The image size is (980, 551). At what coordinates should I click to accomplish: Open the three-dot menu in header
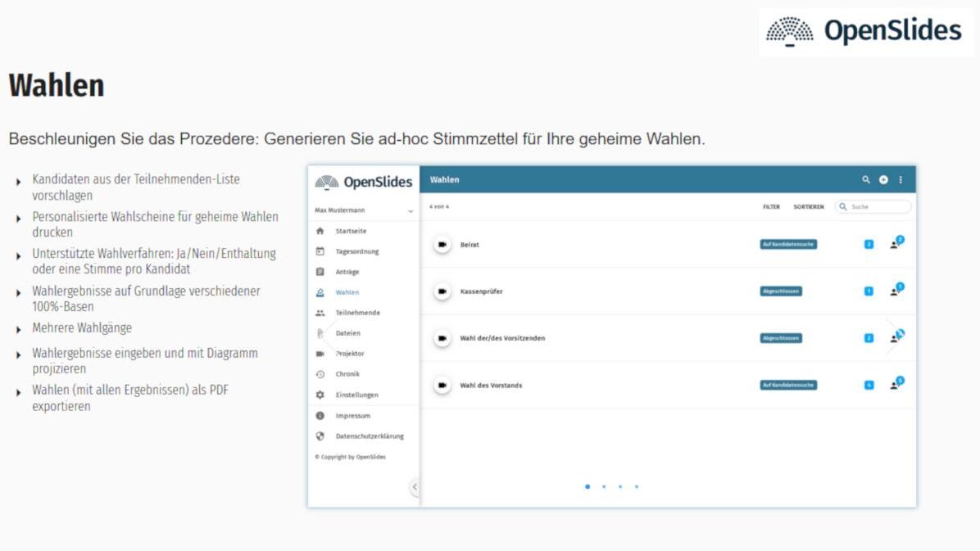[901, 180]
